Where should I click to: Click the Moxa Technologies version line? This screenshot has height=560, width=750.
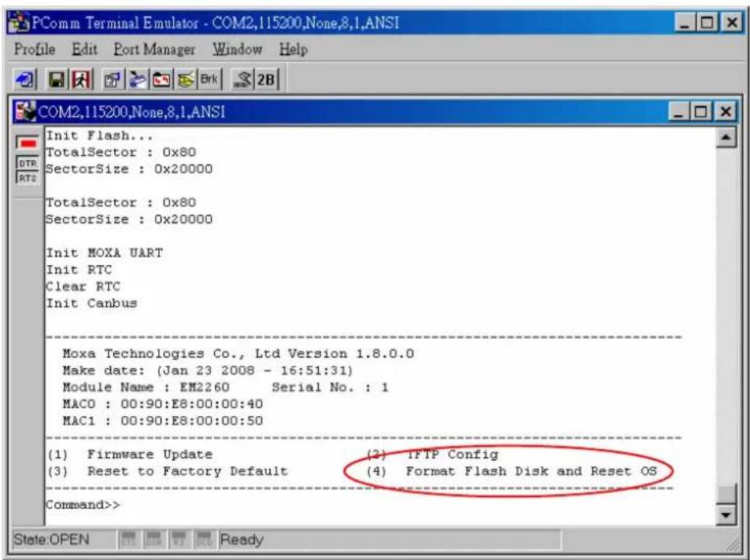(238, 353)
